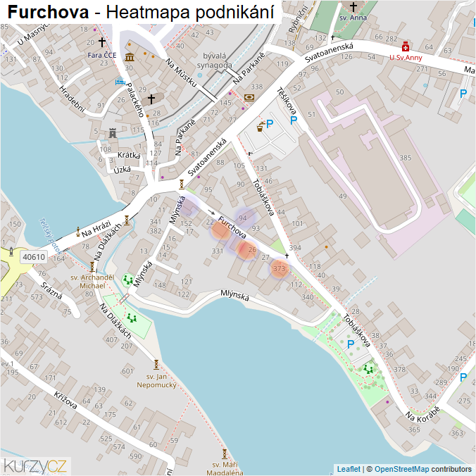Click the bývalá synagoga label
The height and width of the screenshot is (476, 476).
point(214,61)
